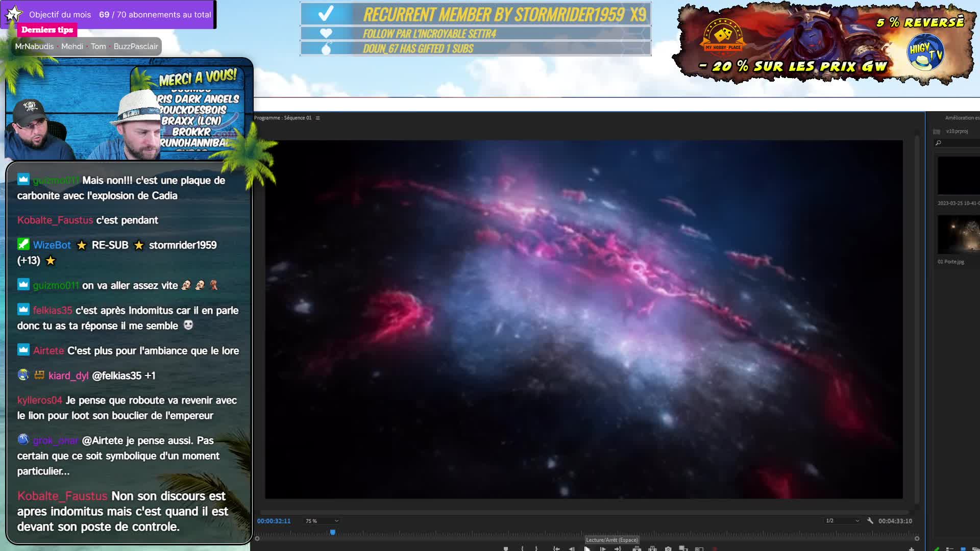Click the Extract button in the transport bar
Screen dimensions: 980x551
(652, 549)
